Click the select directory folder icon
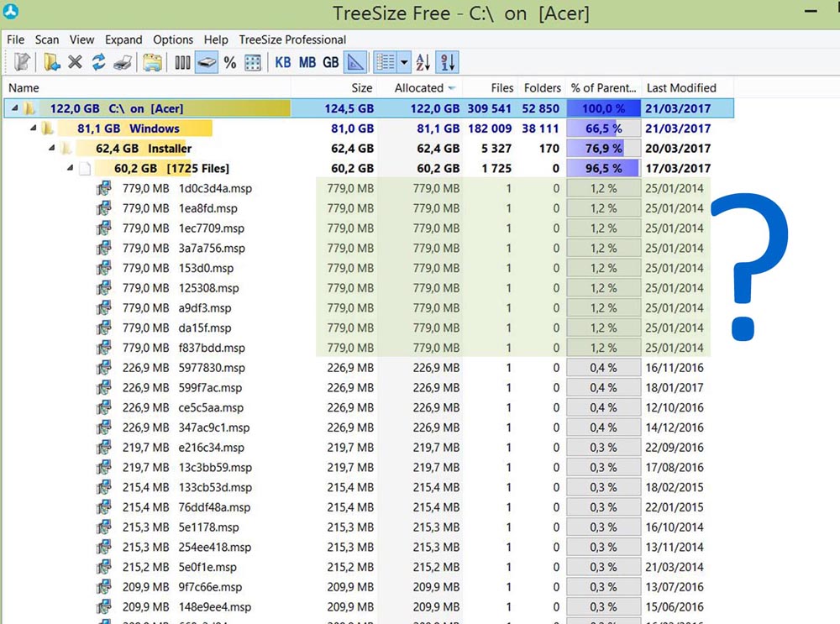The height and width of the screenshot is (624, 840). click(51, 62)
